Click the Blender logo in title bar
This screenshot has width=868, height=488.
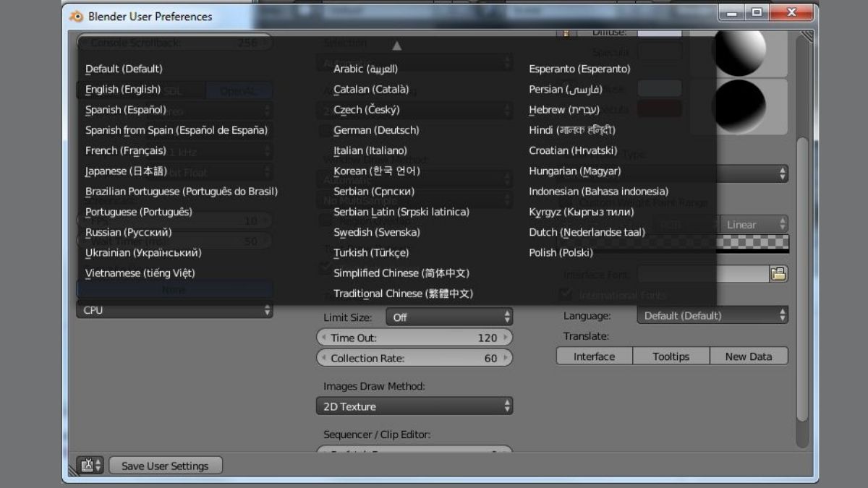click(76, 16)
